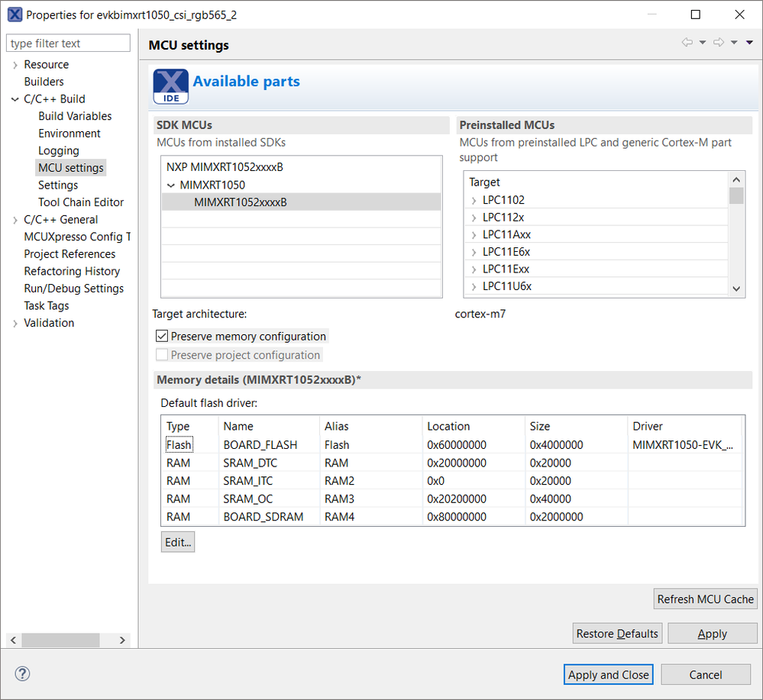Collapse the MIMXRT1050 SDK node
This screenshot has width=763, height=700.
click(171, 185)
